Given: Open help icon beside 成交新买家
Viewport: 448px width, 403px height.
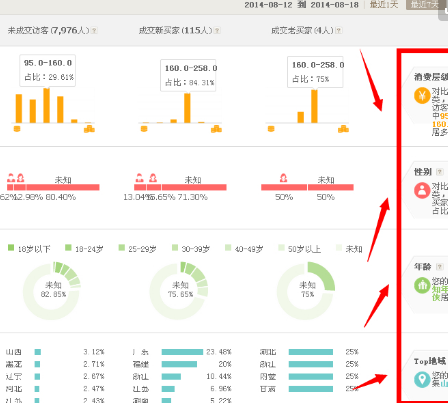Looking at the screenshot, I should [x=217, y=31].
